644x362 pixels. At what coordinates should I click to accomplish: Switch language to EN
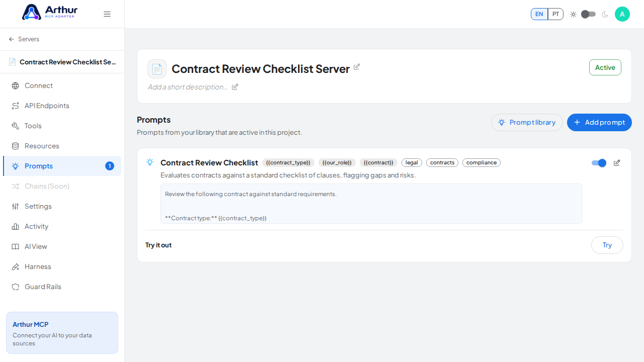[539, 14]
